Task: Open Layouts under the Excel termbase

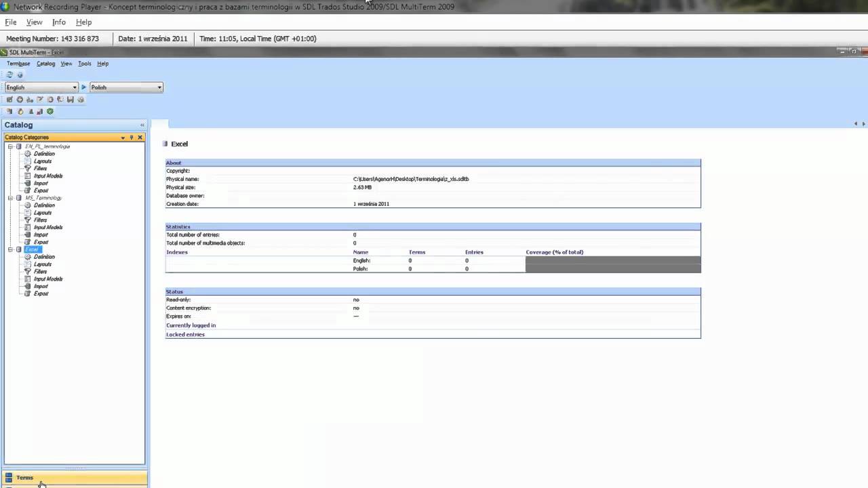Action: click(x=43, y=264)
